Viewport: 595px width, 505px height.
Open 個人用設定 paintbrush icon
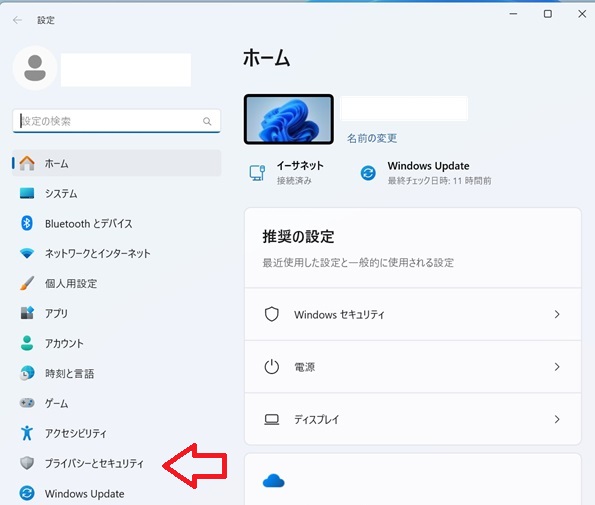27,283
